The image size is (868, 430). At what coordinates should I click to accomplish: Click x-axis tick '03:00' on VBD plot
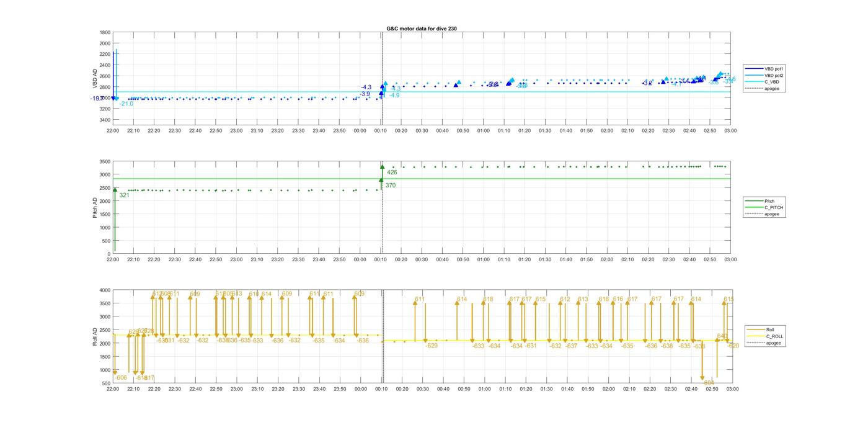[730, 131]
